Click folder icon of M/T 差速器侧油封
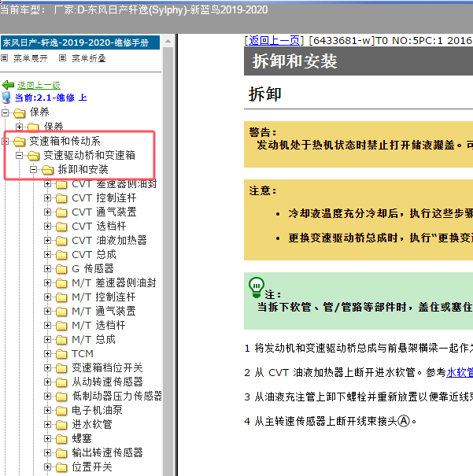The width and height of the screenshot is (473, 476). coord(61,283)
